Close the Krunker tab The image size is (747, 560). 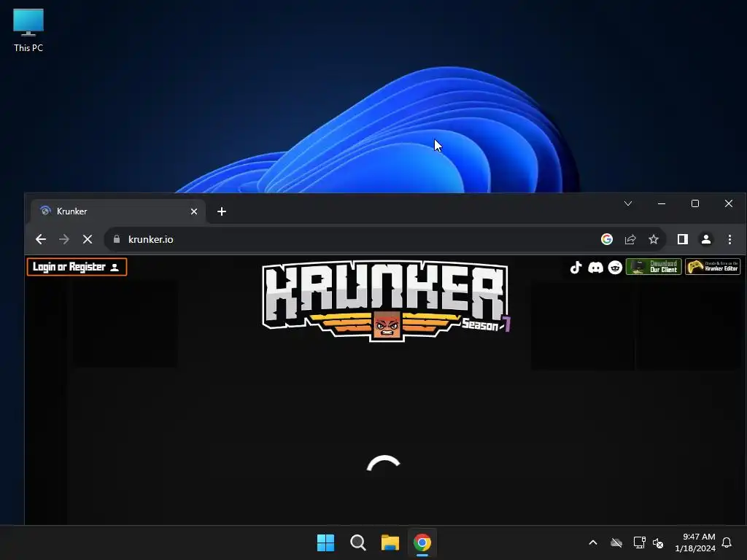click(194, 211)
